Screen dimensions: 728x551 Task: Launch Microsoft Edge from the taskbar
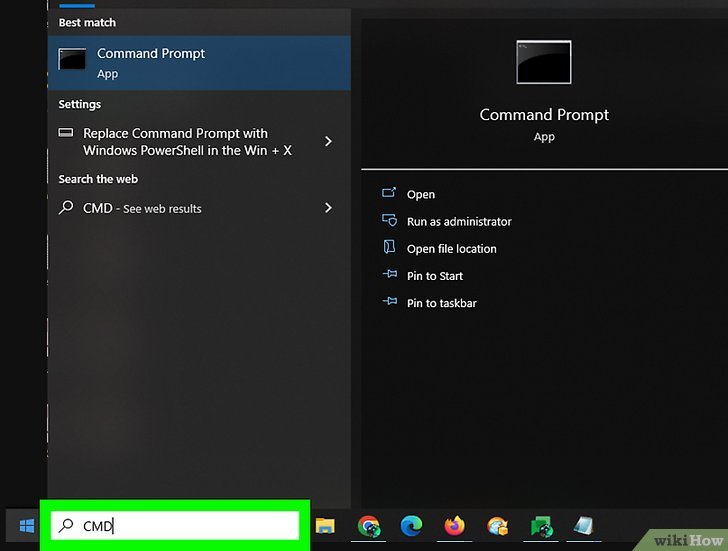click(x=411, y=526)
